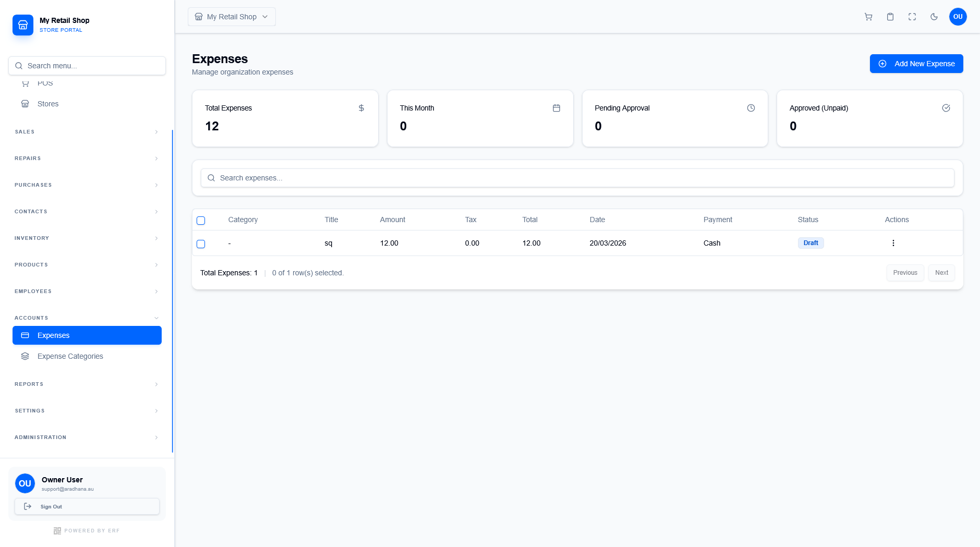This screenshot has height=547, width=980.
Task: Select the Expense Categories layers icon
Action: point(25,356)
